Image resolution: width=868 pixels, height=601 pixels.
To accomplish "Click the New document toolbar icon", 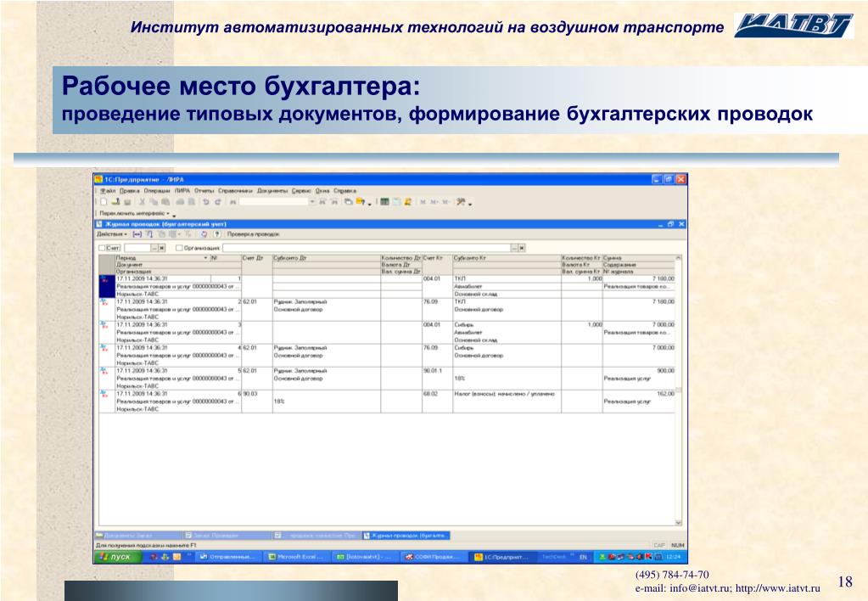I will (x=104, y=202).
